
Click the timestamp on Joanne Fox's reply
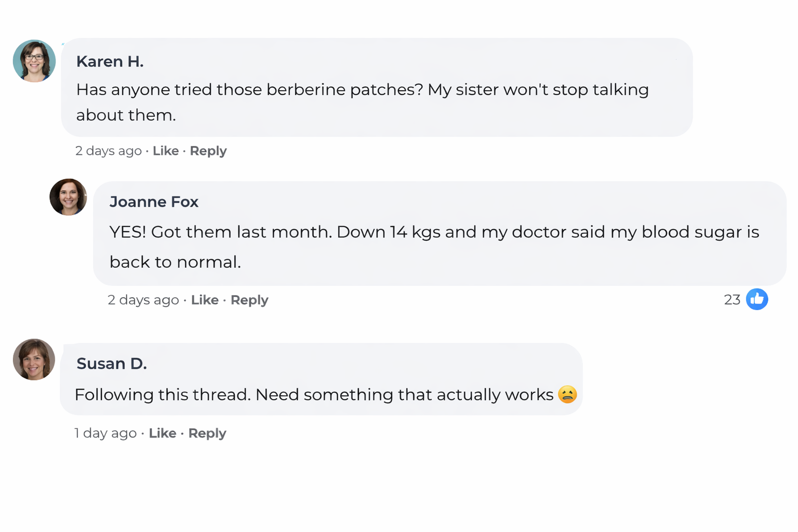coord(143,300)
